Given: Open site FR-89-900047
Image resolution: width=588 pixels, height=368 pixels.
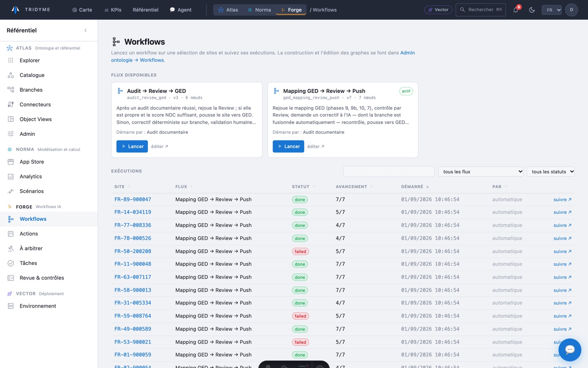Looking at the screenshot, I should [x=133, y=199].
